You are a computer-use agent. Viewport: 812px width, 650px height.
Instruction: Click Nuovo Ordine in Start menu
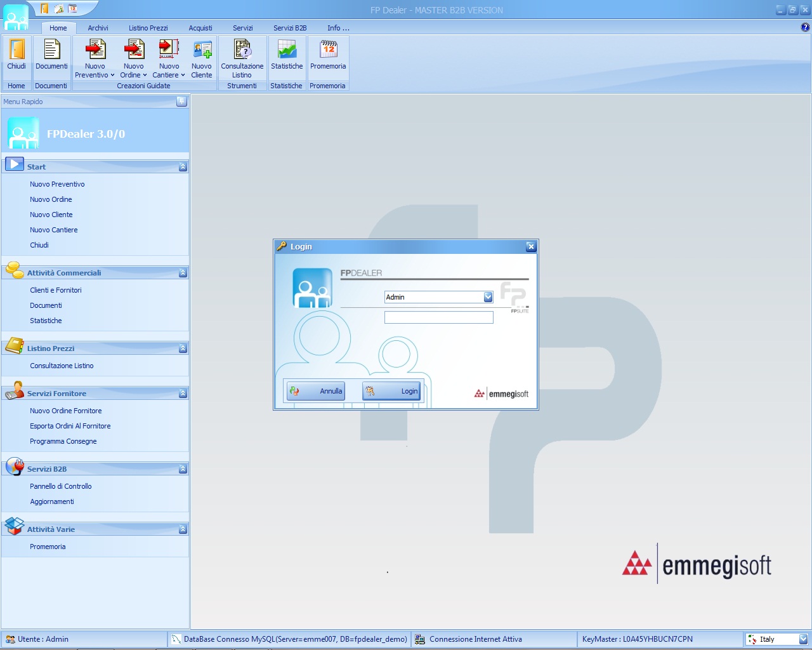tap(51, 199)
